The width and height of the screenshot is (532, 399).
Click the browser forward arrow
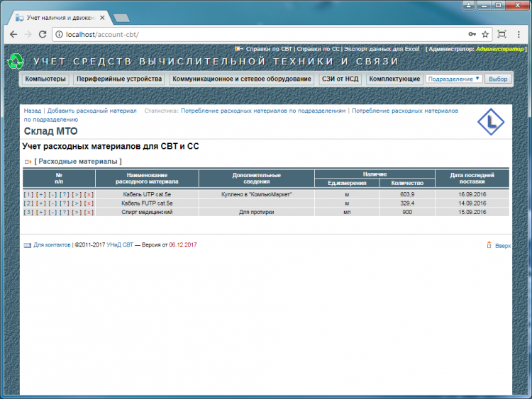point(28,34)
